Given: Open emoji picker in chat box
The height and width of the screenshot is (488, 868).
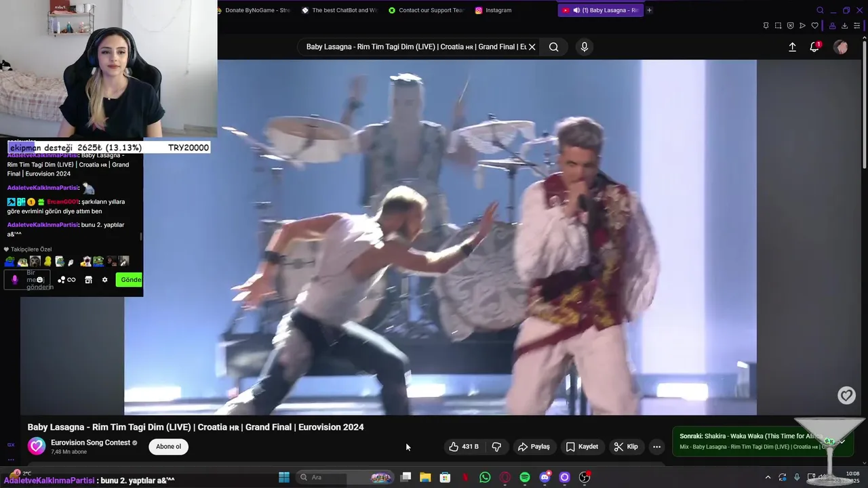Looking at the screenshot, I should tap(40, 280).
